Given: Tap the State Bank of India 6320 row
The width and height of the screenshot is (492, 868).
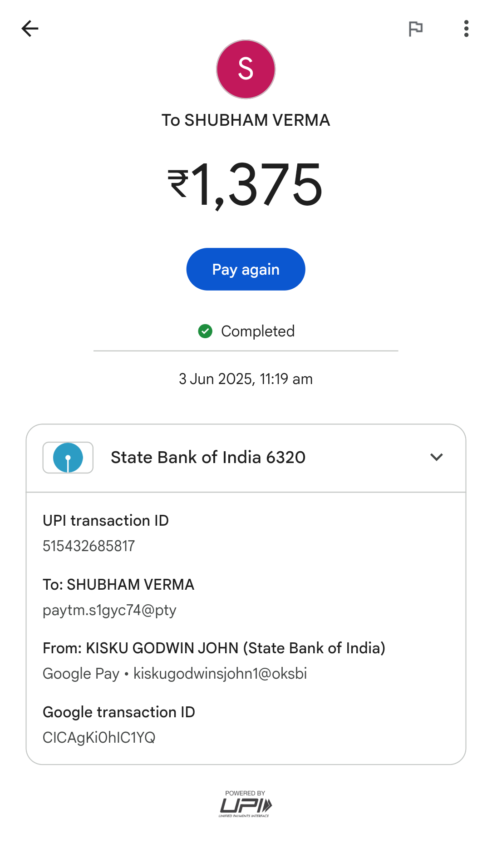Looking at the screenshot, I should [208, 458].
